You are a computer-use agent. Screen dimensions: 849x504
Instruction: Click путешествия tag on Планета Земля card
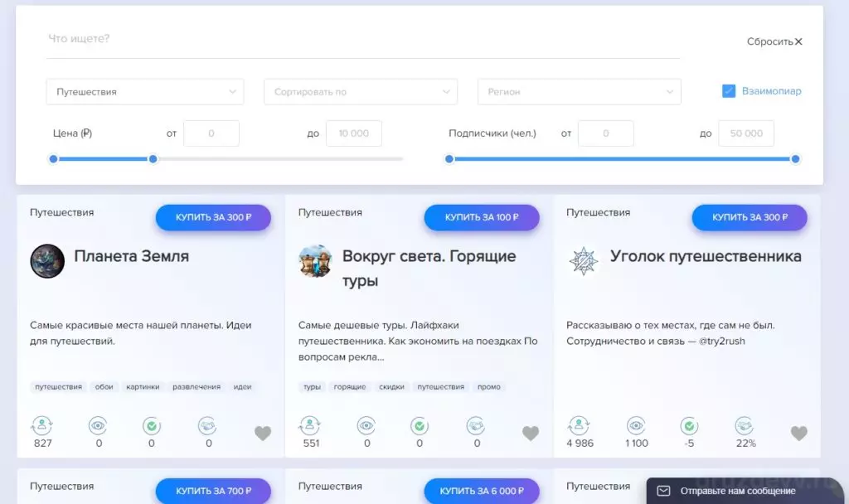[x=59, y=387]
